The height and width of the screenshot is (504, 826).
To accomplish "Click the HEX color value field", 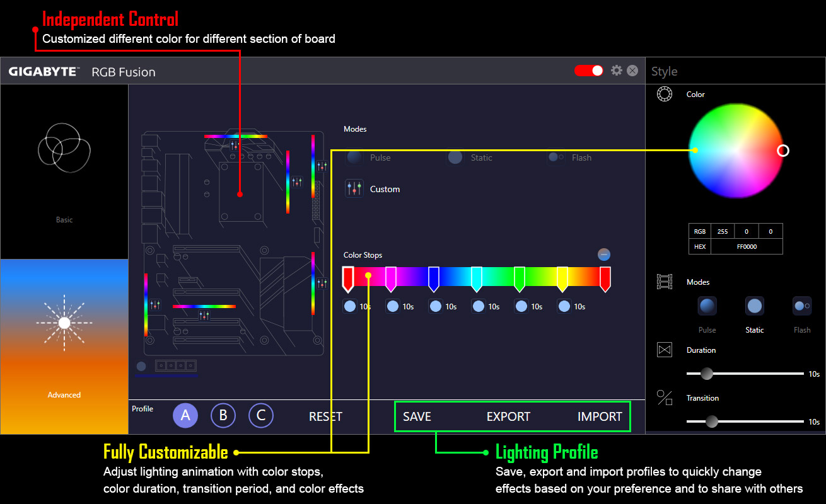I will [x=747, y=247].
